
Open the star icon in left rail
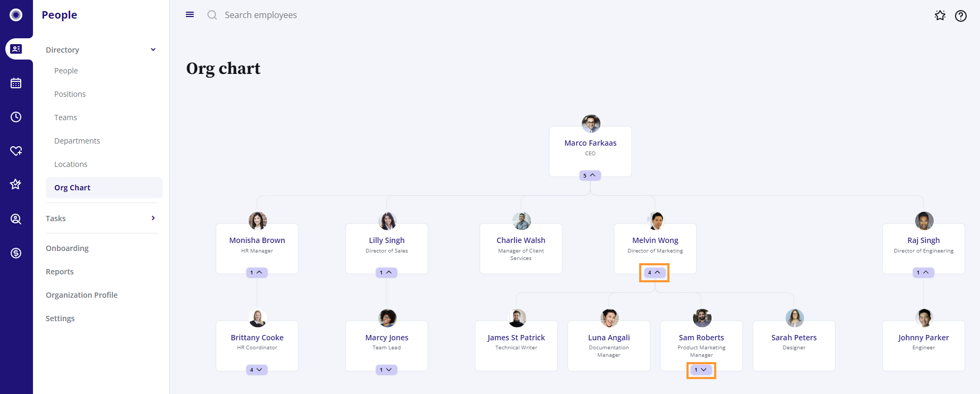[16, 185]
